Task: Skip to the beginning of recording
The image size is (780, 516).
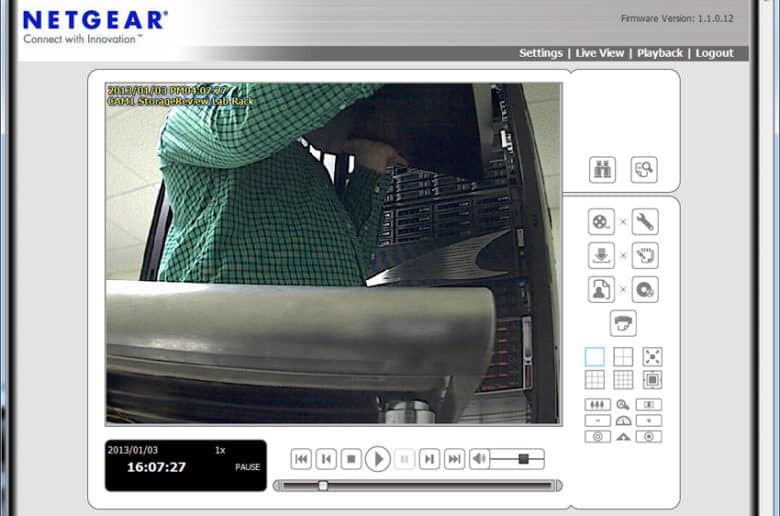Action: pos(301,459)
